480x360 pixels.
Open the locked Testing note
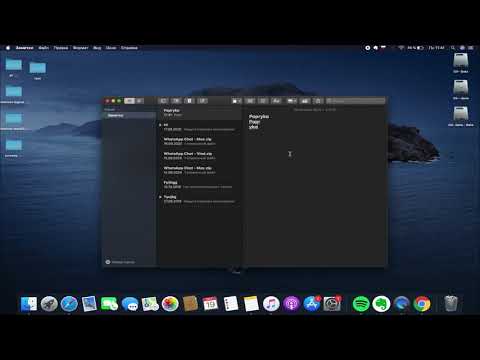pos(200,199)
